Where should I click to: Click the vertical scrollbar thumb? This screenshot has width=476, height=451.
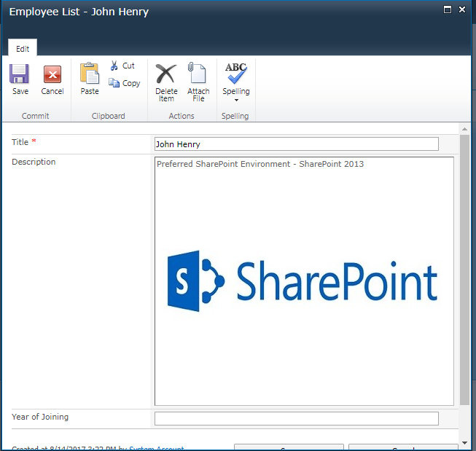tap(464, 270)
